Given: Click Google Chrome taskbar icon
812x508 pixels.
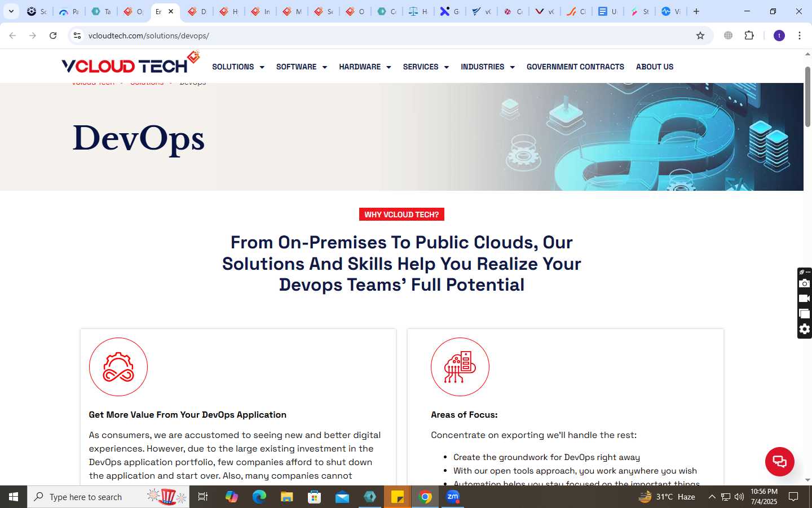Looking at the screenshot, I should 425,497.
